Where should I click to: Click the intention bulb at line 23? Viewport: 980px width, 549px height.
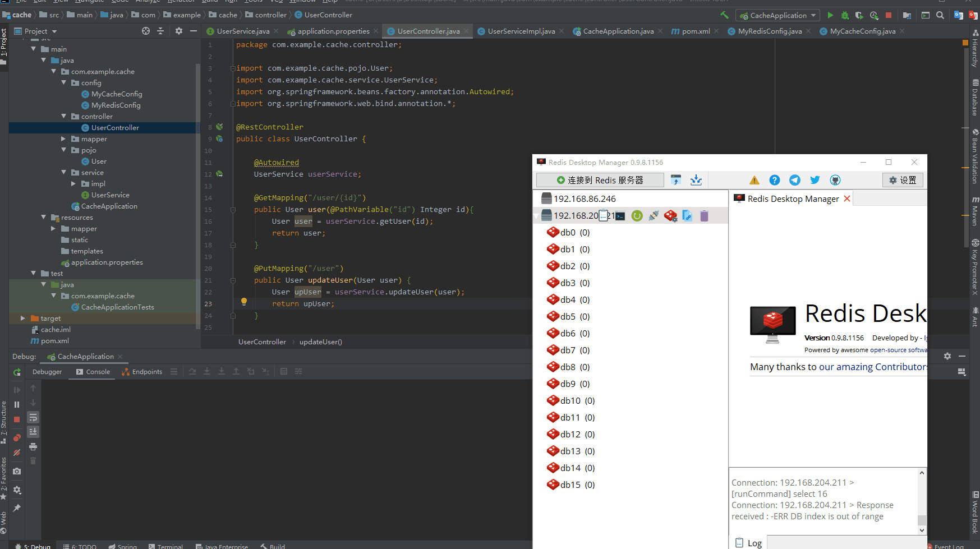(x=244, y=302)
